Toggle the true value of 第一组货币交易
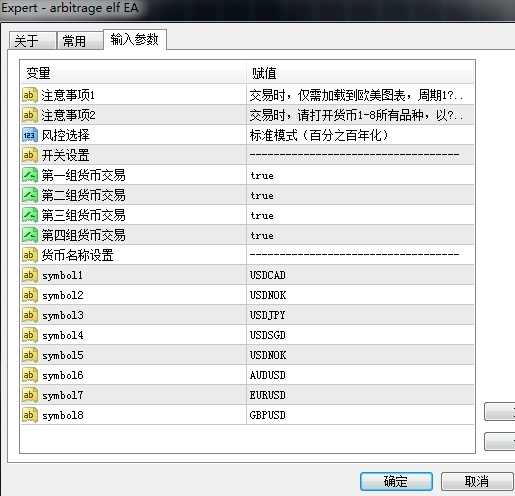Screen dimensions: 515x496 pos(360,175)
